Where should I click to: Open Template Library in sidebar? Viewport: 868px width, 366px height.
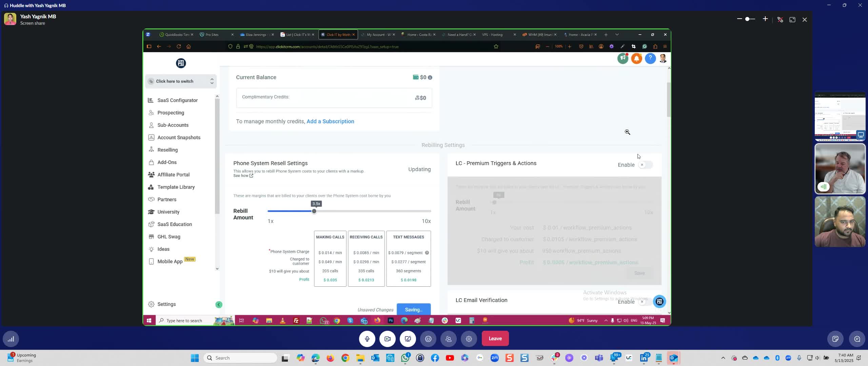176,187
